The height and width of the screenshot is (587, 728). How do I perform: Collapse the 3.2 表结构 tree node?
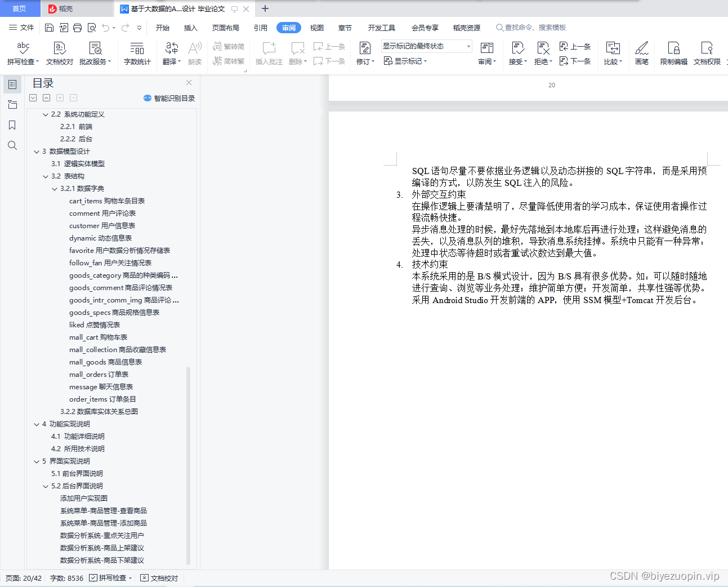pyautogui.click(x=46, y=176)
